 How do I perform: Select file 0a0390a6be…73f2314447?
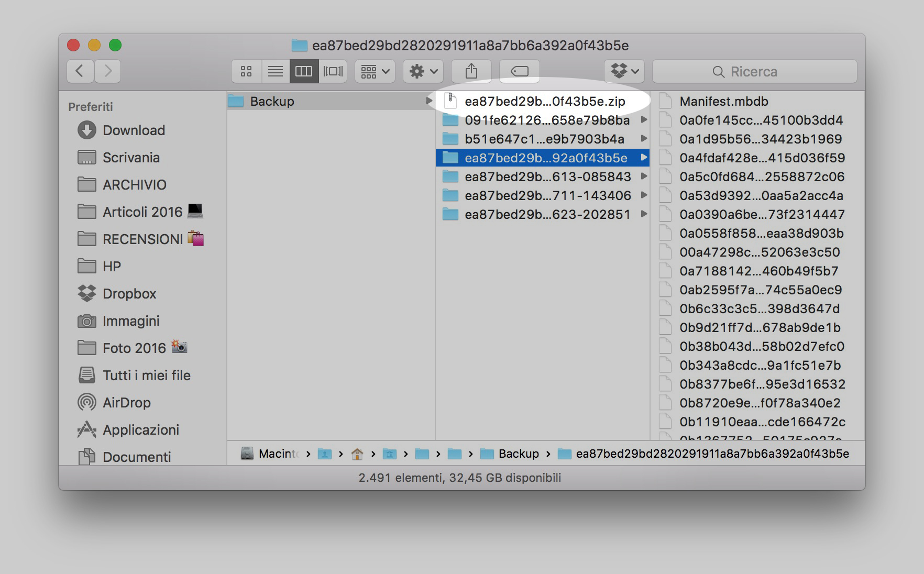(x=757, y=214)
